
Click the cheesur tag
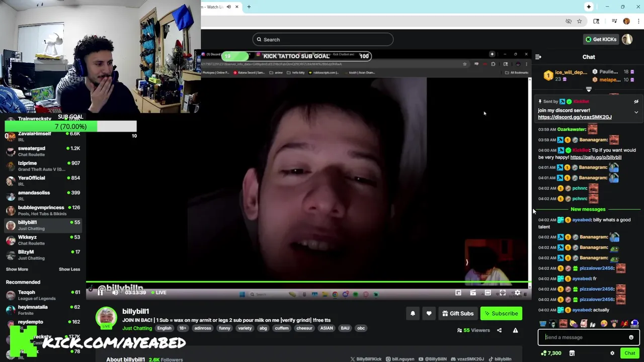point(304,328)
